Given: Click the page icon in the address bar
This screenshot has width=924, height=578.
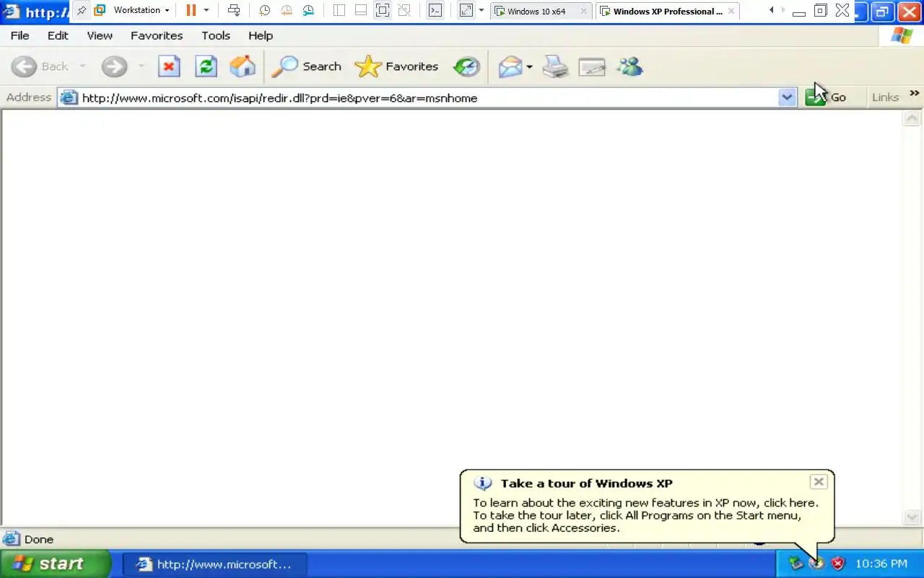Looking at the screenshot, I should point(69,98).
